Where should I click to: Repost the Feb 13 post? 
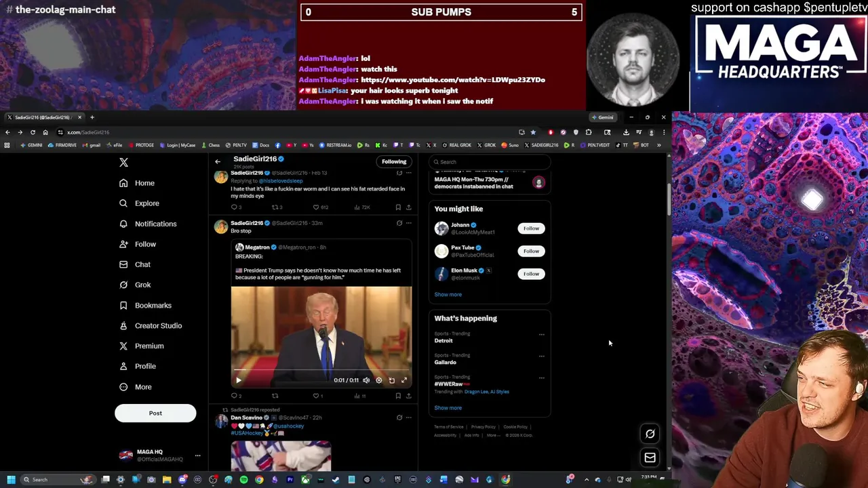click(x=275, y=207)
